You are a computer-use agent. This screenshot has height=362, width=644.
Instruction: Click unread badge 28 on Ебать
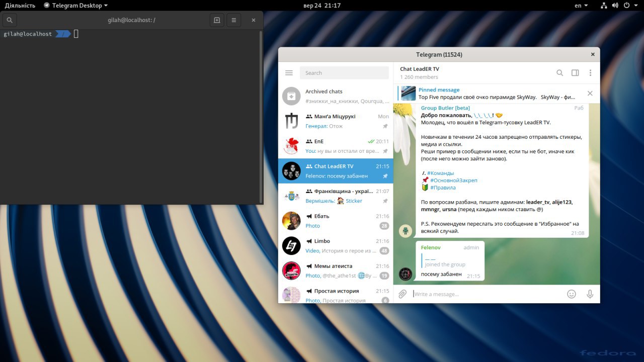[x=384, y=226]
